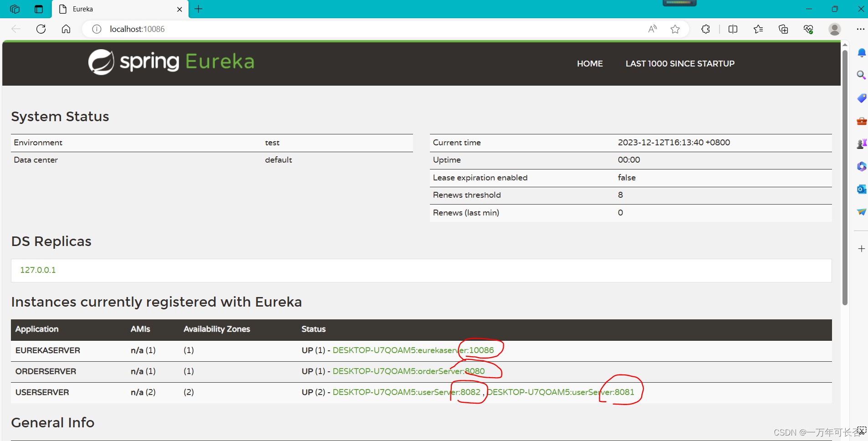
Task: Open sidebar Outlook icon
Action: 861,189
